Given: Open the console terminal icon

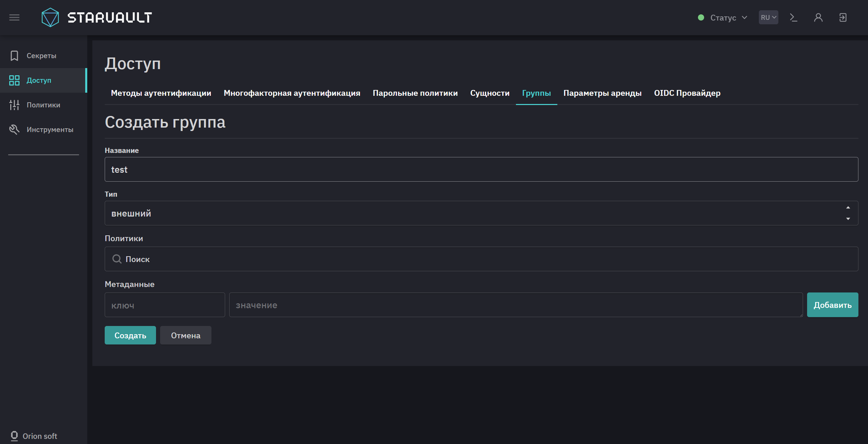Looking at the screenshot, I should [793, 17].
